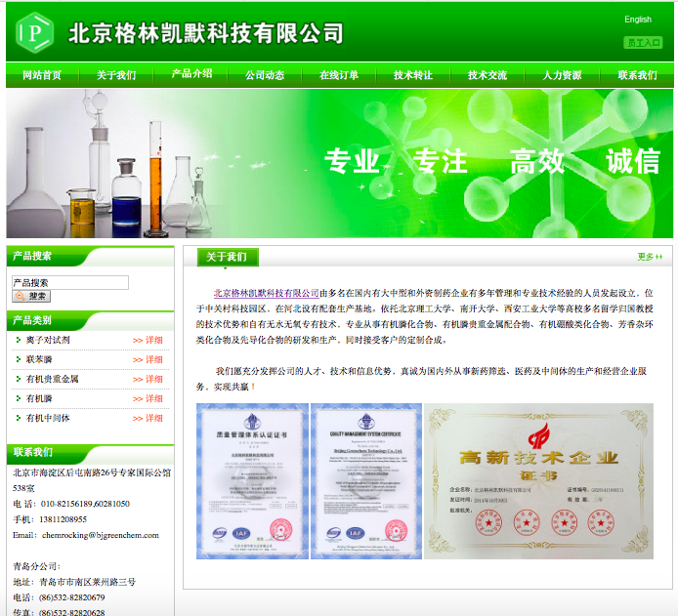Open the 北京格林凯默科技有限公司 text link
The width and height of the screenshot is (678, 616).
click(x=267, y=293)
